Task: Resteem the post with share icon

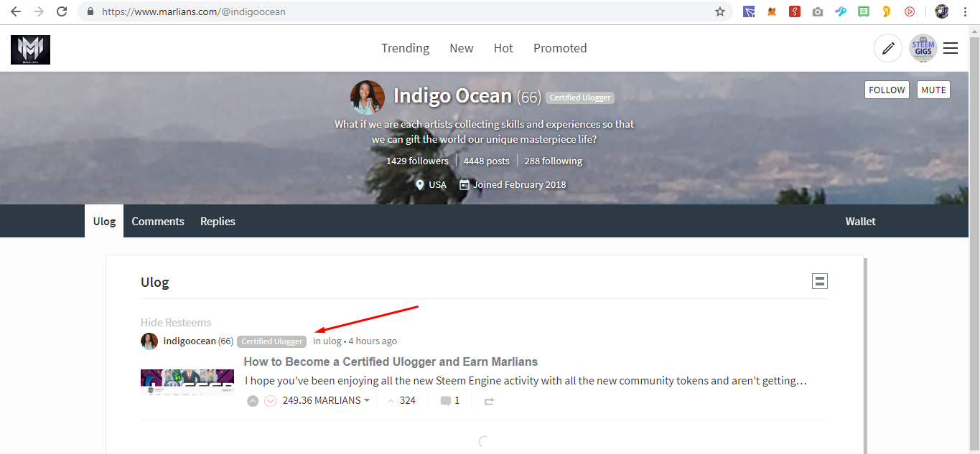Action: click(x=490, y=401)
